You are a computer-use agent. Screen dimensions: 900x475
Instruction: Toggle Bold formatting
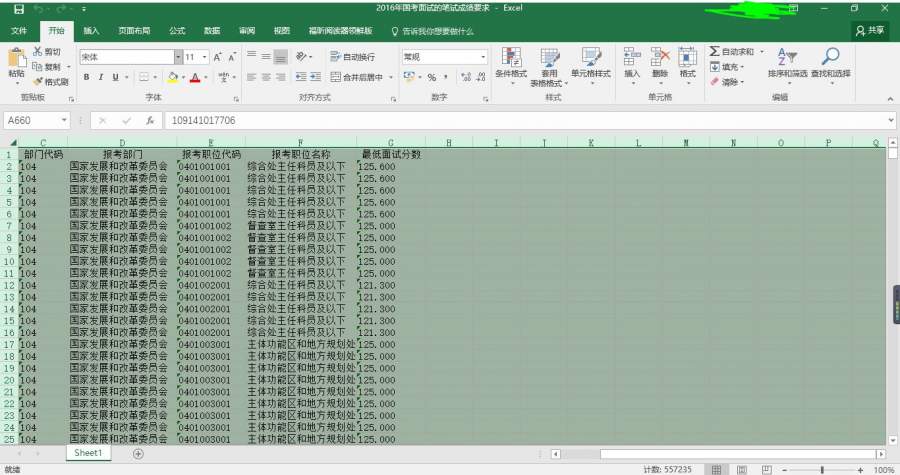(x=86, y=77)
